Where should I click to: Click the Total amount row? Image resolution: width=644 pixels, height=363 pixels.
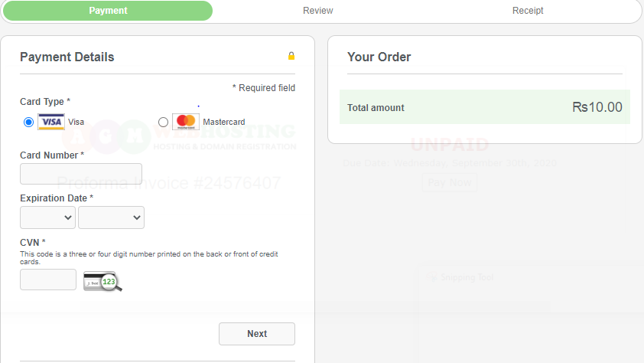coord(485,107)
